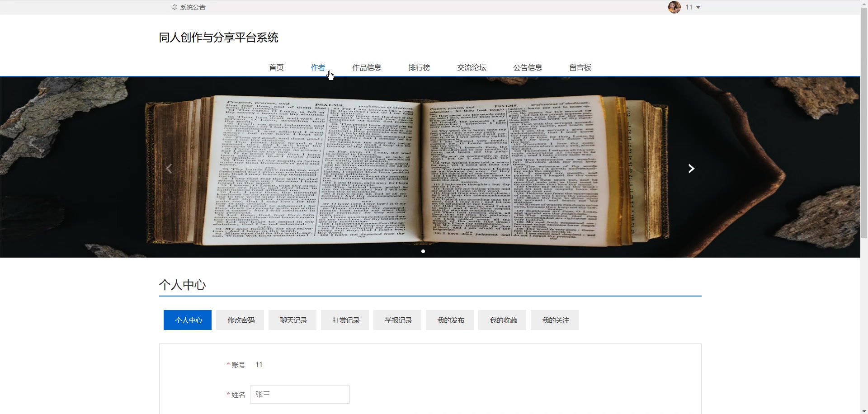868x414 pixels.
Task: Select the 作者 navigation item
Action: click(x=318, y=67)
